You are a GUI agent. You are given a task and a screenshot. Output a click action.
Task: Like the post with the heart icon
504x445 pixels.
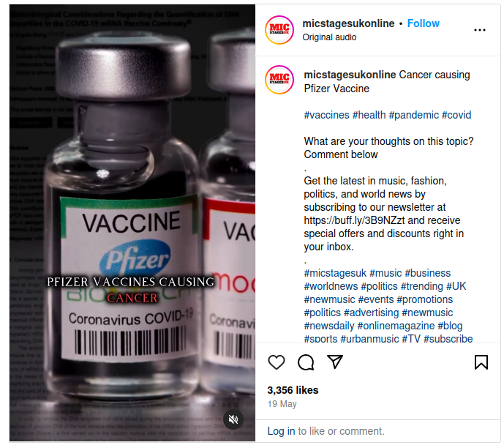point(276,362)
